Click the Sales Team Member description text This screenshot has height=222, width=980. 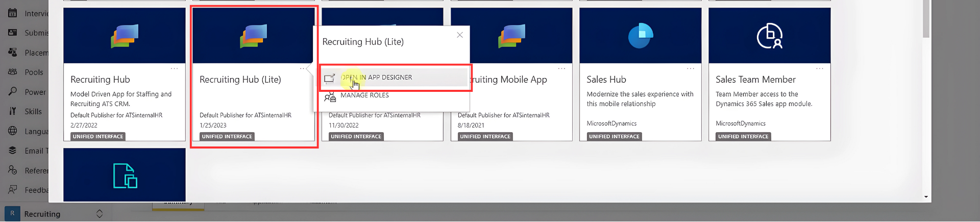pyautogui.click(x=764, y=99)
